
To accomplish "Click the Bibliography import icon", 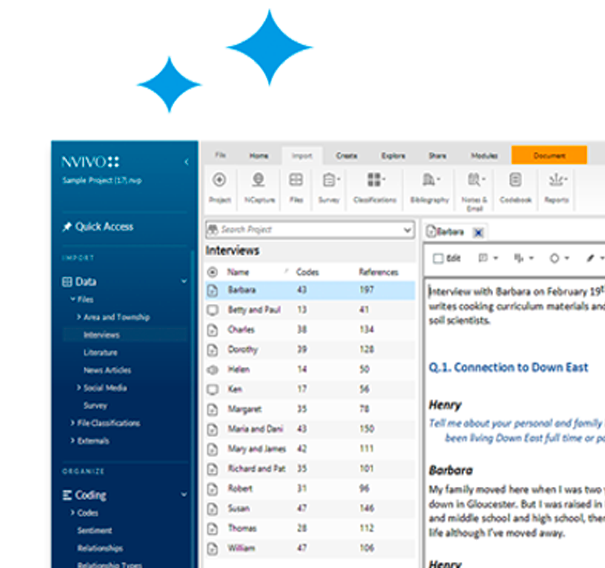I will point(430,180).
